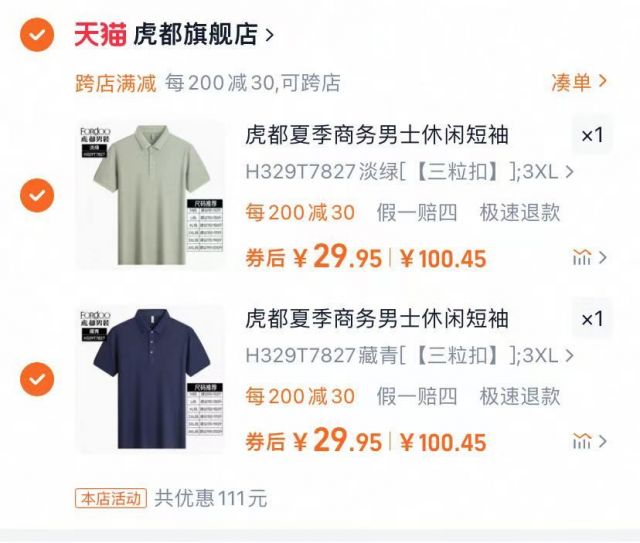
Task: Open first product title 虎都夏季商务男士休闲短袖
Action: pyautogui.click(x=377, y=135)
